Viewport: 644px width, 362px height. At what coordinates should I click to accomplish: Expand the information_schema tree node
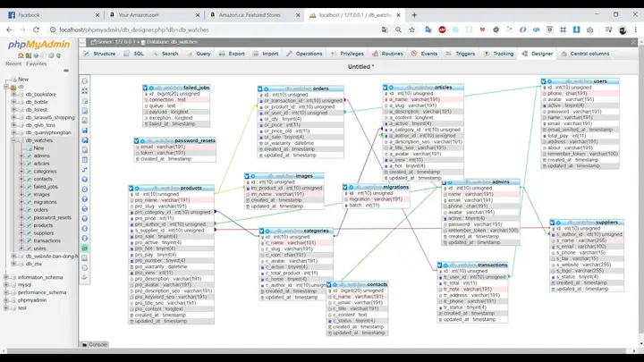click(5, 277)
